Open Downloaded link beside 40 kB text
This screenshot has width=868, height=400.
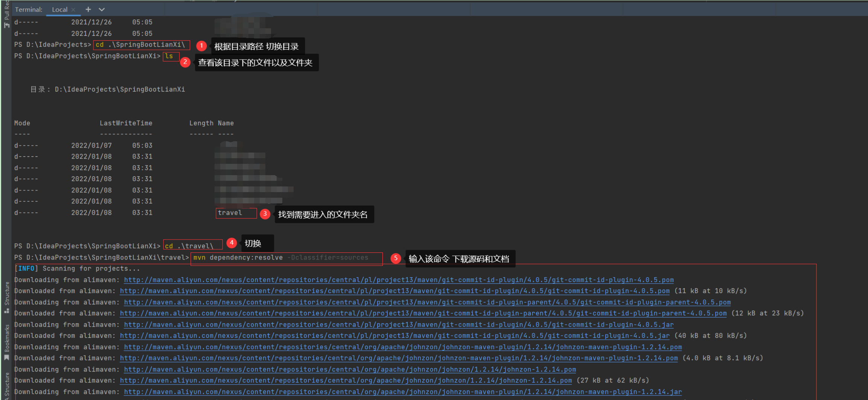(395, 335)
